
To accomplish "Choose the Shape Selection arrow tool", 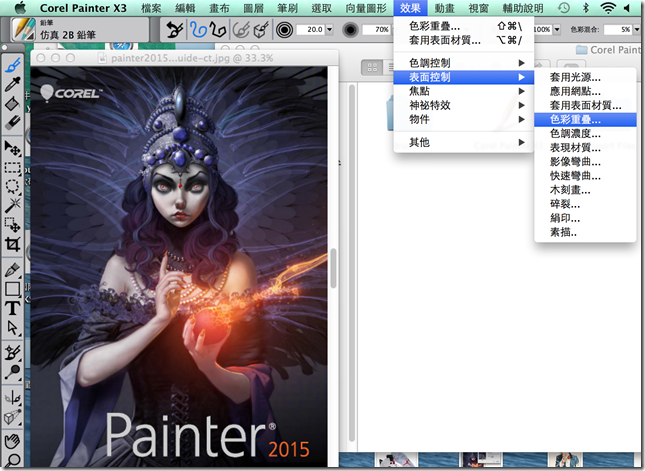I will click(12, 327).
